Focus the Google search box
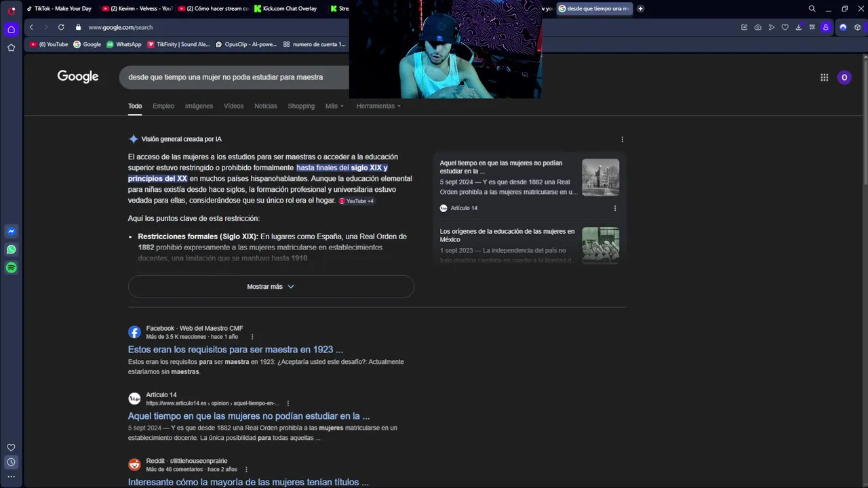The width and height of the screenshot is (868, 488). pos(234,77)
